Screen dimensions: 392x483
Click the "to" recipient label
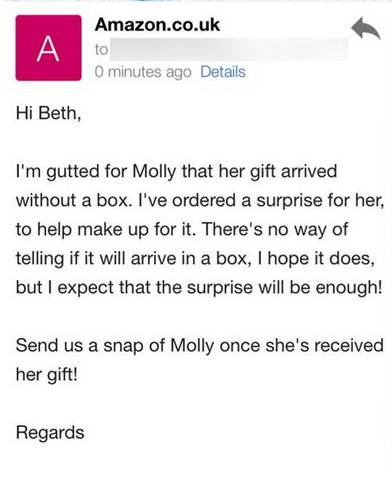coord(101,50)
